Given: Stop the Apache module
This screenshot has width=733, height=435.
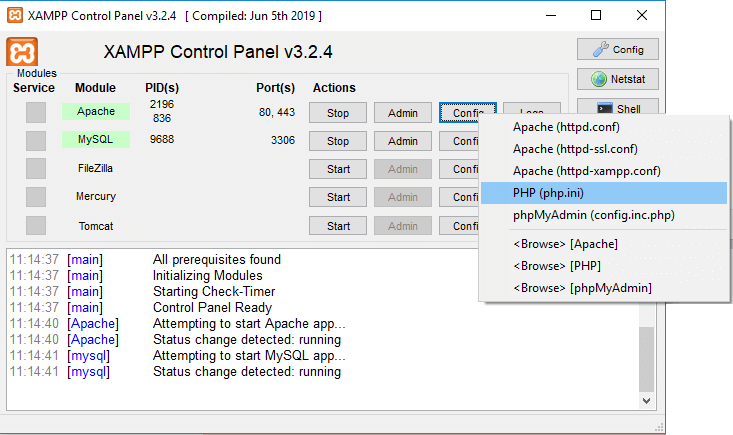Looking at the screenshot, I should click(338, 113).
